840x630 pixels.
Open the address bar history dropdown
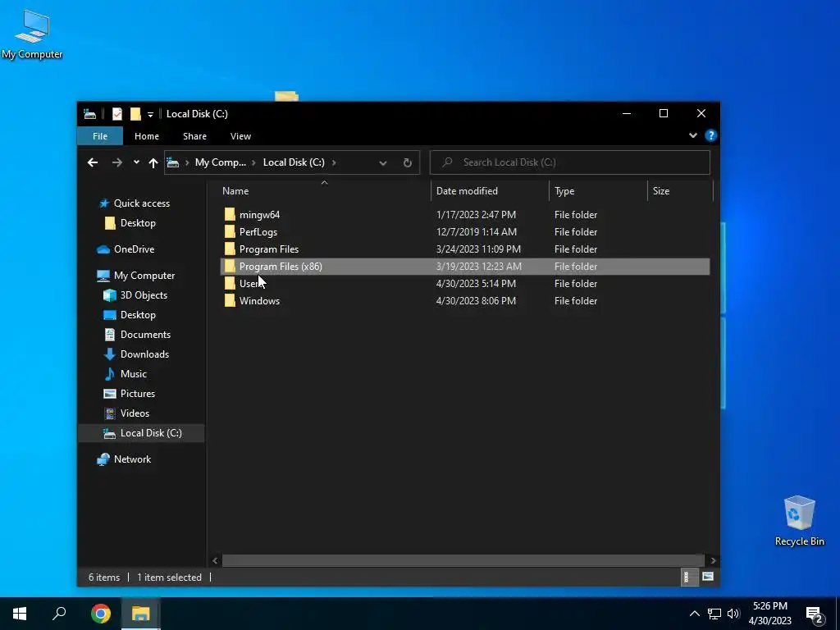click(382, 163)
